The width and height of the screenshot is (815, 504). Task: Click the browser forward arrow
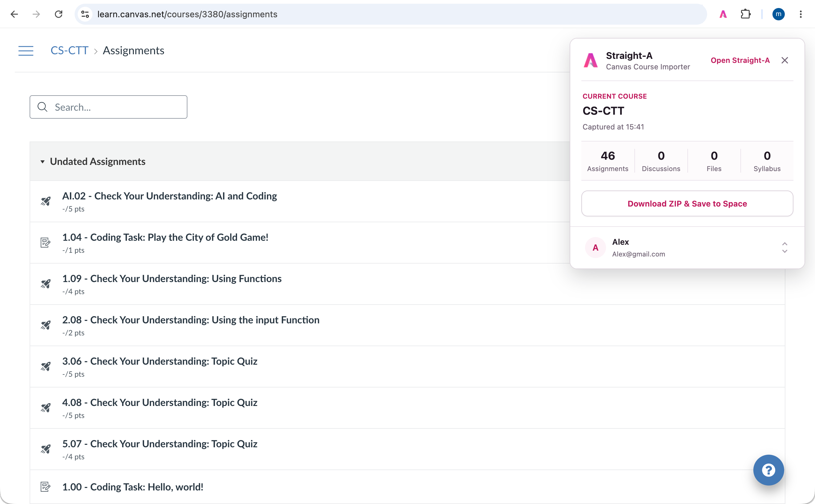click(36, 14)
